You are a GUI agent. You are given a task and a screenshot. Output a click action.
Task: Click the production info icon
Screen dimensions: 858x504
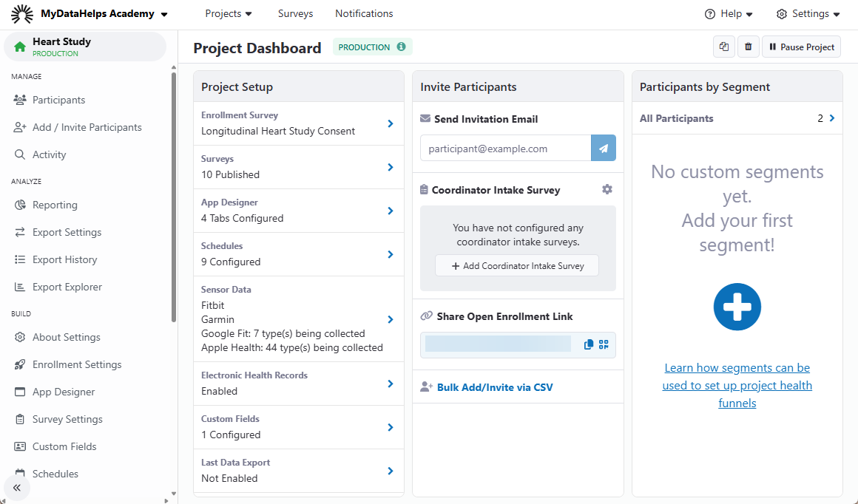coord(401,47)
